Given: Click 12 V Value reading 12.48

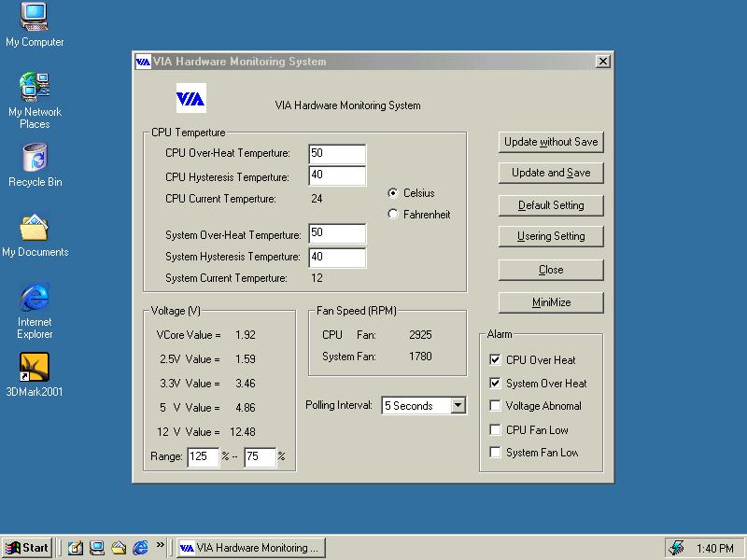Looking at the screenshot, I should coord(243,432).
